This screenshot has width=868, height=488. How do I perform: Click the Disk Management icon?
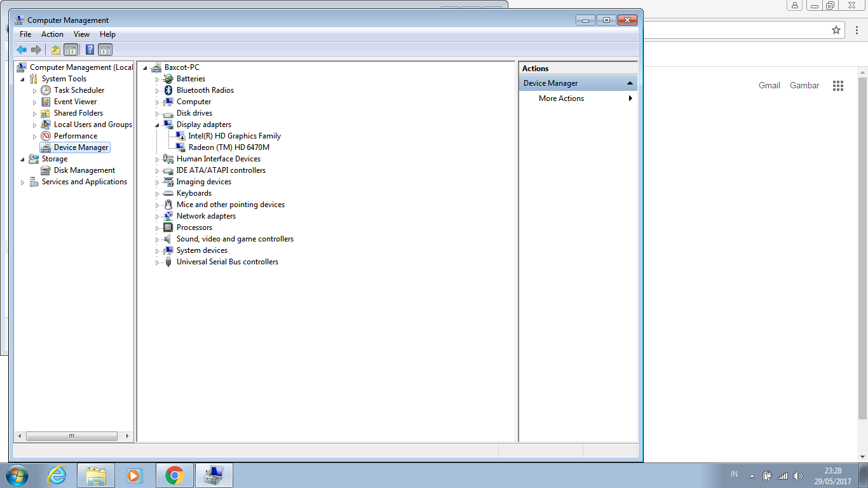click(x=46, y=170)
